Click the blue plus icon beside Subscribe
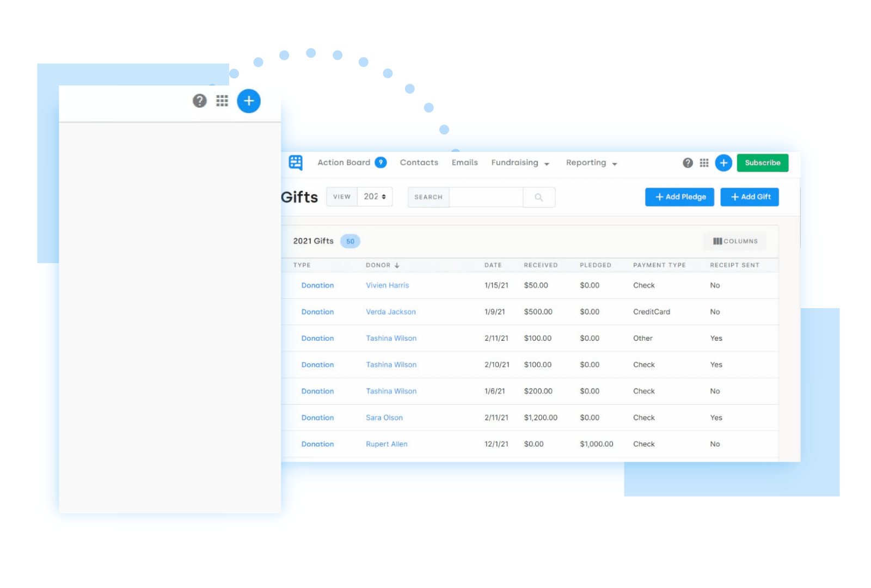The height and width of the screenshot is (588, 871). (723, 162)
